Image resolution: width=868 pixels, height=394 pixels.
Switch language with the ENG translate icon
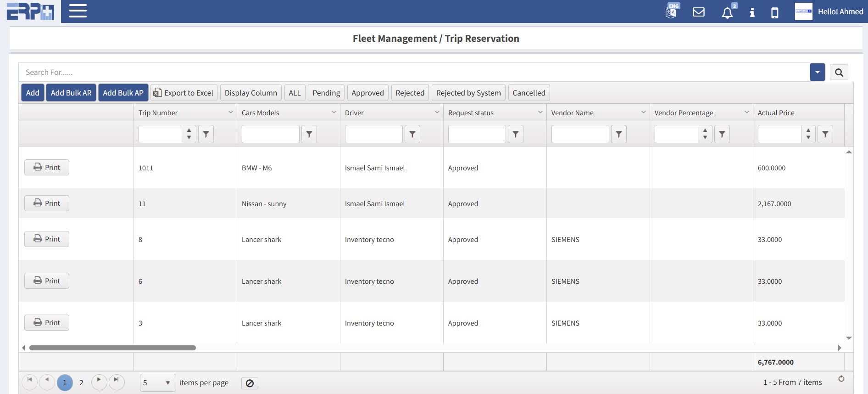(672, 11)
